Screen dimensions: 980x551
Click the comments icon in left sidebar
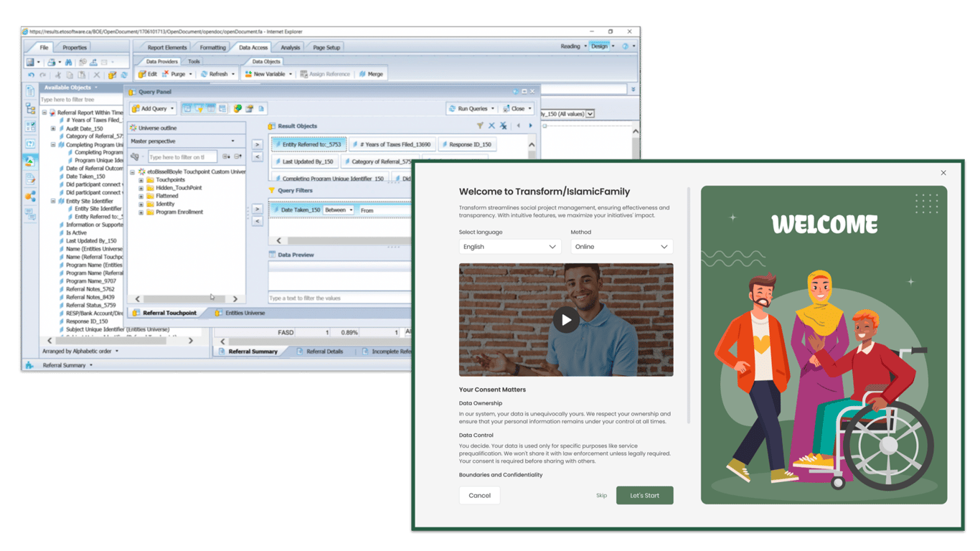coord(30,213)
